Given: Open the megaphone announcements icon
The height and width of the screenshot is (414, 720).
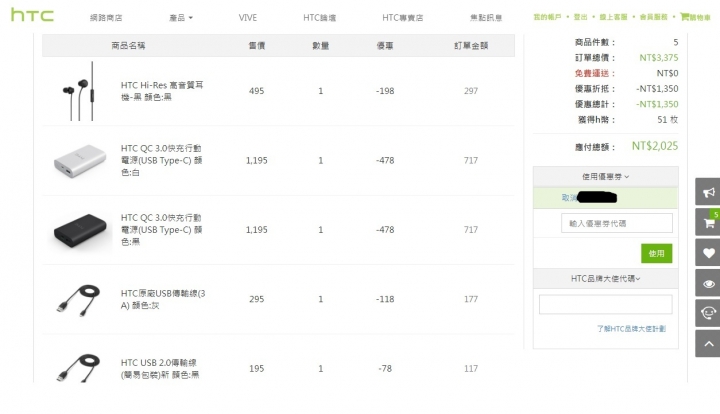Looking at the screenshot, I should 708,191.
